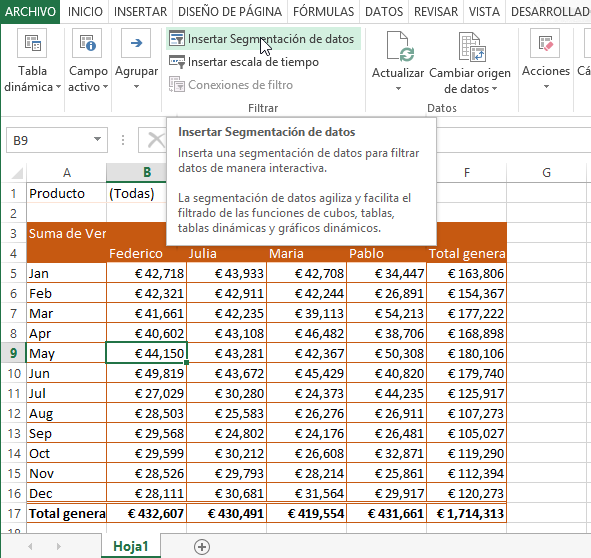Select column G header

pos(547,173)
